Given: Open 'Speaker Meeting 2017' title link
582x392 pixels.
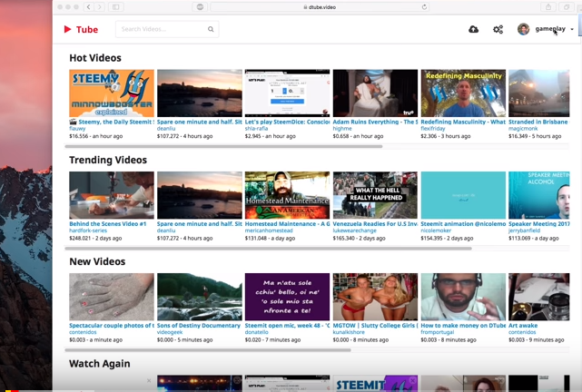Looking at the screenshot, I should (x=539, y=223).
